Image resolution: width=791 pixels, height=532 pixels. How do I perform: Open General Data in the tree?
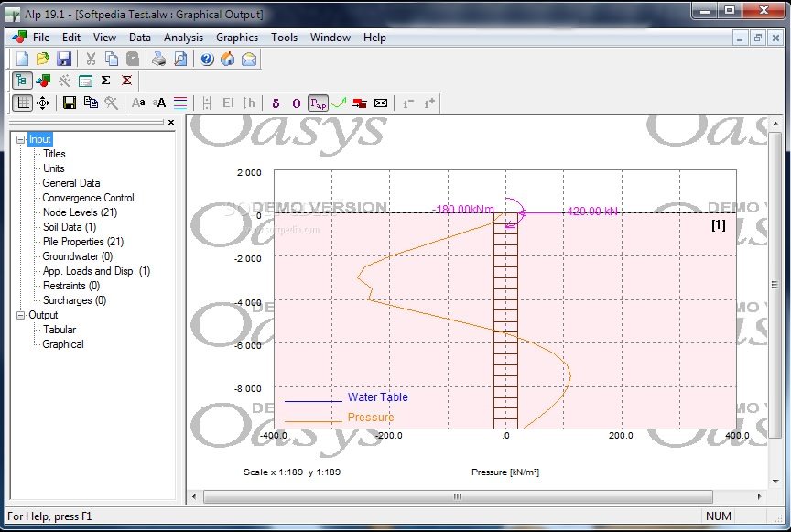pos(71,183)
